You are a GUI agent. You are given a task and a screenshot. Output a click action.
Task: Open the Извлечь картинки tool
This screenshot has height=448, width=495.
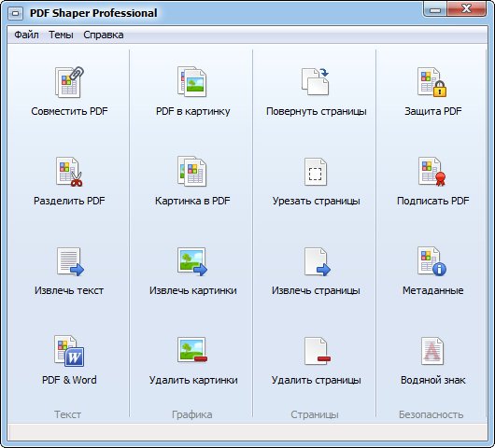pos(192,271)
